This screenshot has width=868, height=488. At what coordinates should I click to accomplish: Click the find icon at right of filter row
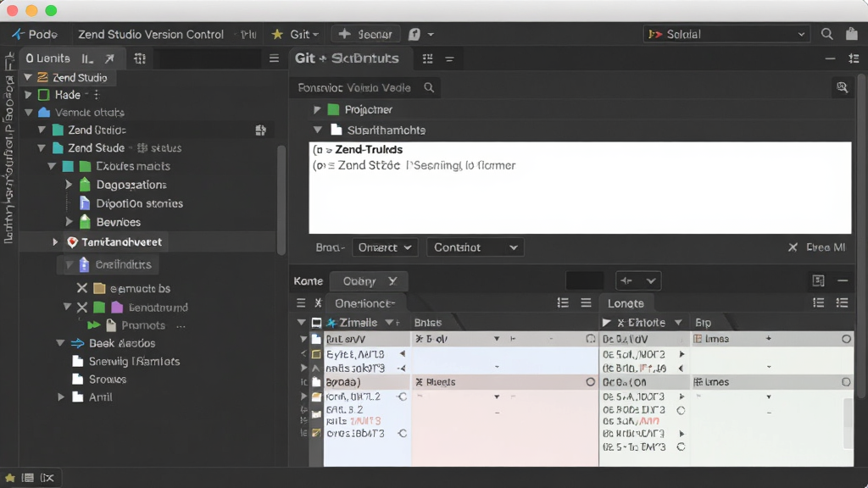tap(842, 87)
